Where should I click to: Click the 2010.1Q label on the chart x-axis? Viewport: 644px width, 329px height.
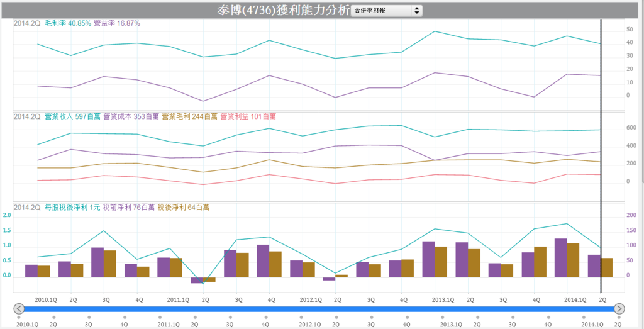point(46,300)
